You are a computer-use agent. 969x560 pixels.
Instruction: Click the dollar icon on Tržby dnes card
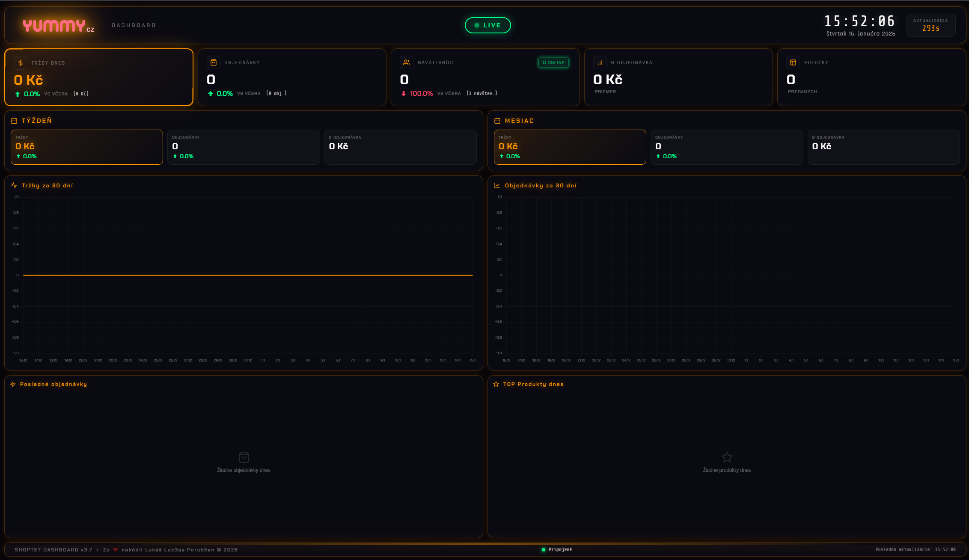[x=20, y=62]
